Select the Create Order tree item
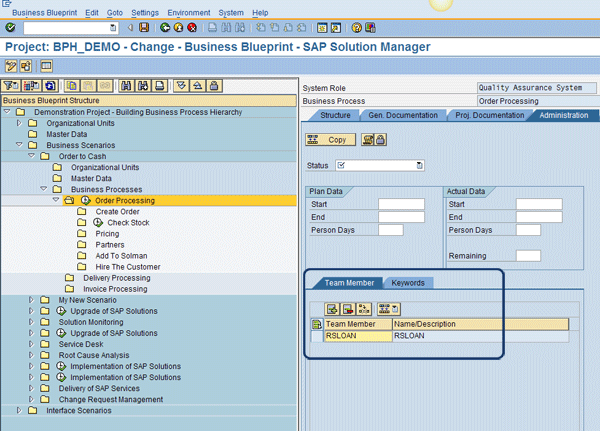The height and width of the screenshot is (431, 600). tap(117, 212)
